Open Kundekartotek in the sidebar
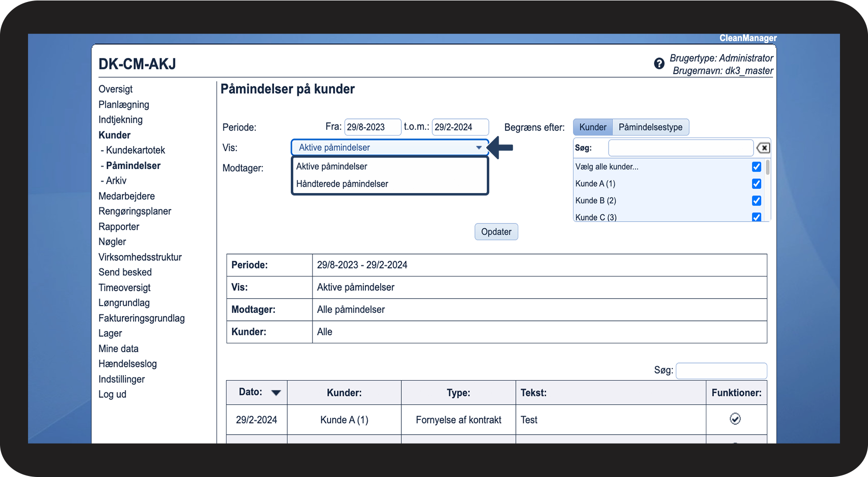This screenshot has width=868, height=477. click(x=135, y=150)
